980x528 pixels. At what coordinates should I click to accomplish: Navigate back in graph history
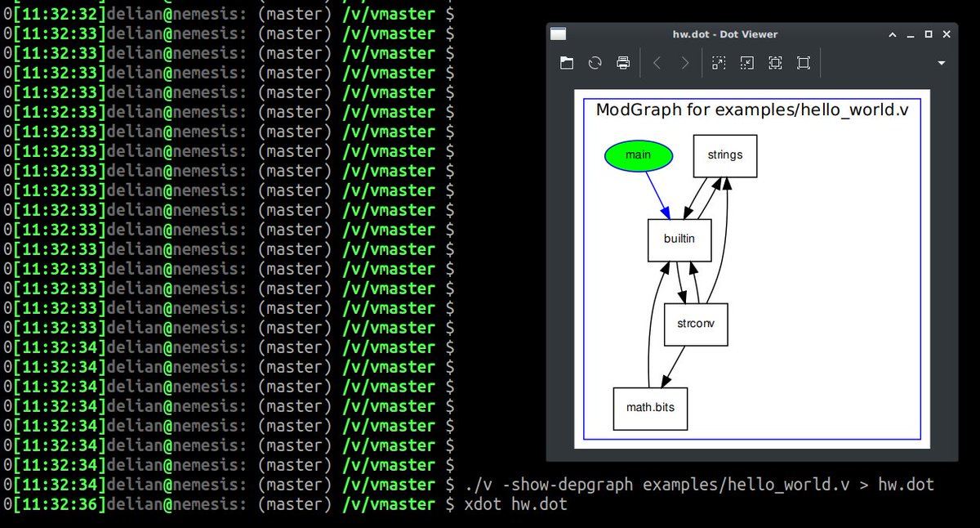click(x=657, y=62)
